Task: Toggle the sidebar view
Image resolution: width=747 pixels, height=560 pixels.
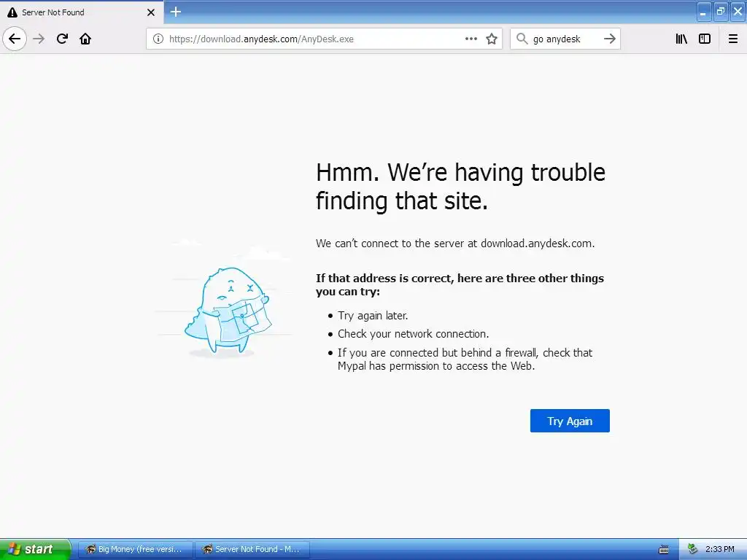Action: pyautogui.click(x=705, y=39)
